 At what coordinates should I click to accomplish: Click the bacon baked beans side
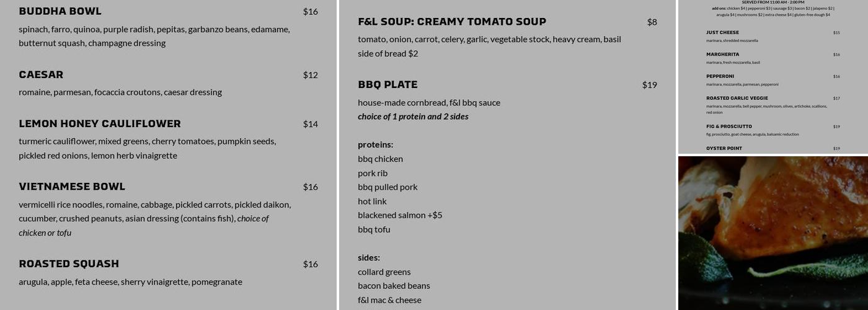pos(394,286)
